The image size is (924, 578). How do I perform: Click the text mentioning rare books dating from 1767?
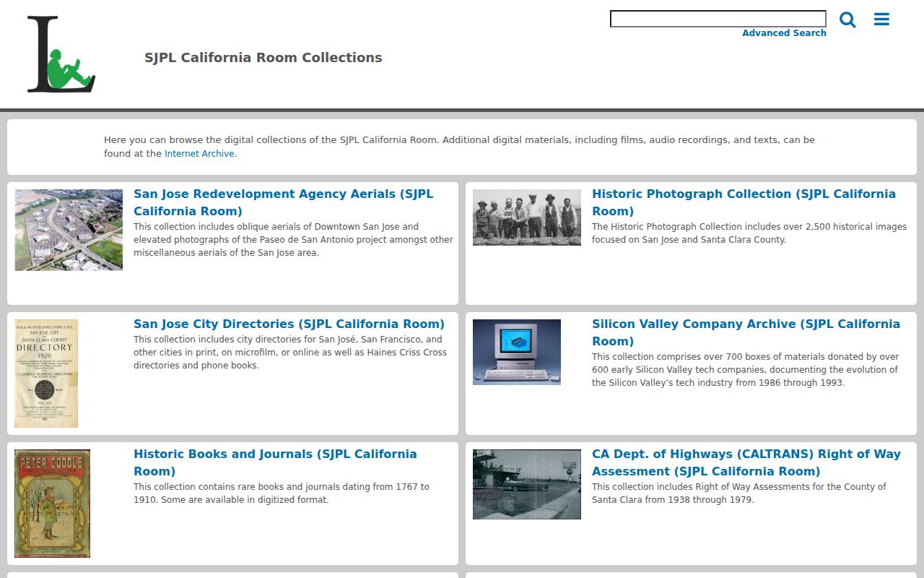click(282, 493)
